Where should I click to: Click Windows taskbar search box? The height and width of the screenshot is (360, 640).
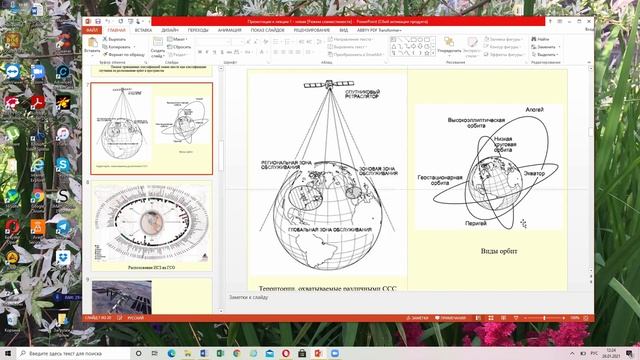pos(73,353)
